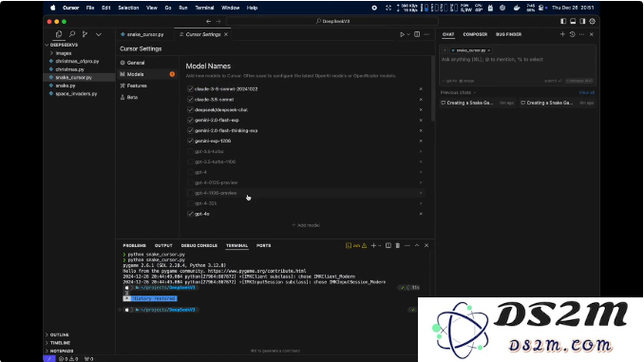Open editor more actions ellipsis
644x362 pixels.
[426, 34]
